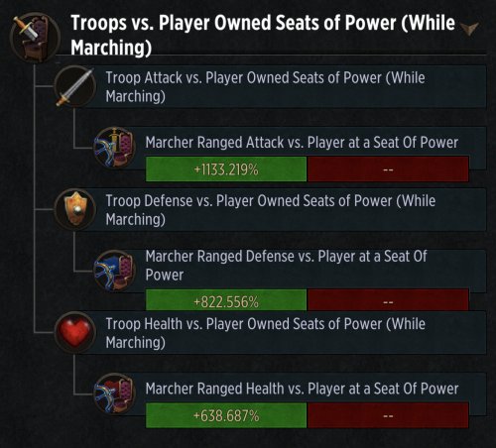
Task: Click the sword and throne header icon
Action: click(35, 38)
